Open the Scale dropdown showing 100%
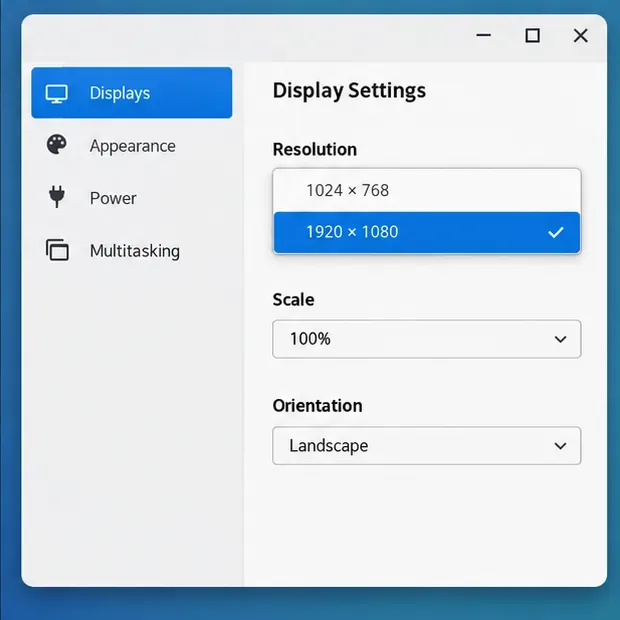620x620 pixels. coord(427,339)
